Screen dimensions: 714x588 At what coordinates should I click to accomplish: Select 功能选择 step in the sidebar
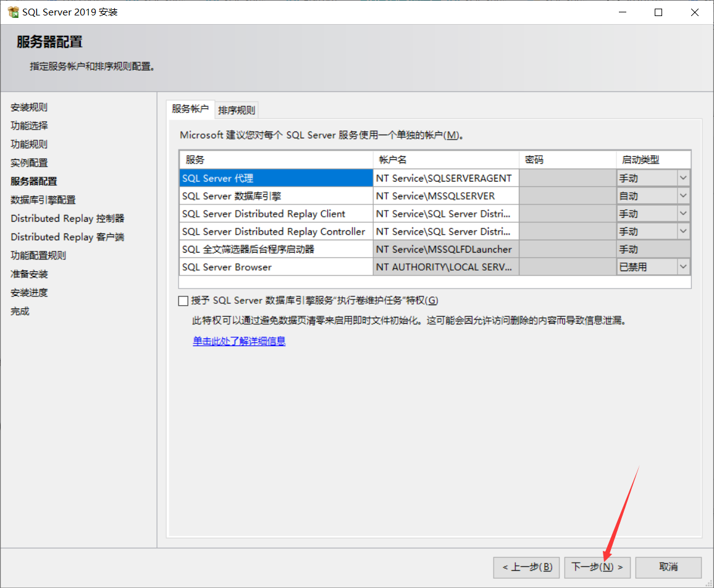pyautogui.click(x=29, y=126)
